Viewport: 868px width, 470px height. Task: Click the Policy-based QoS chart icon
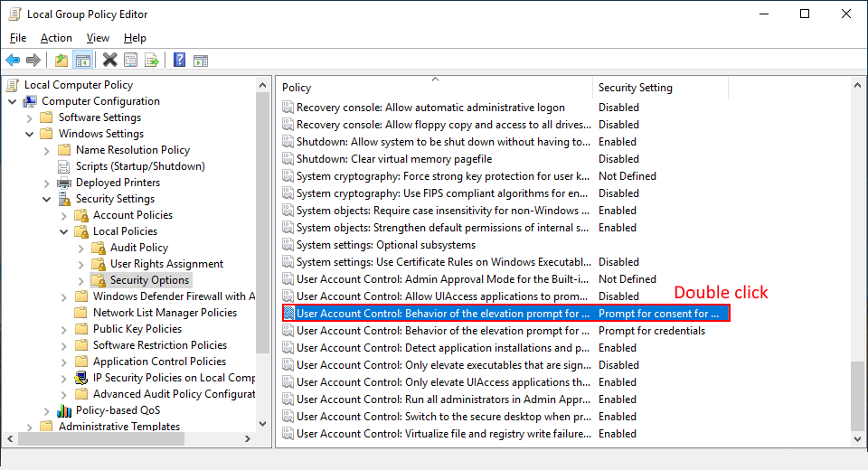click(x=64, y=410)
